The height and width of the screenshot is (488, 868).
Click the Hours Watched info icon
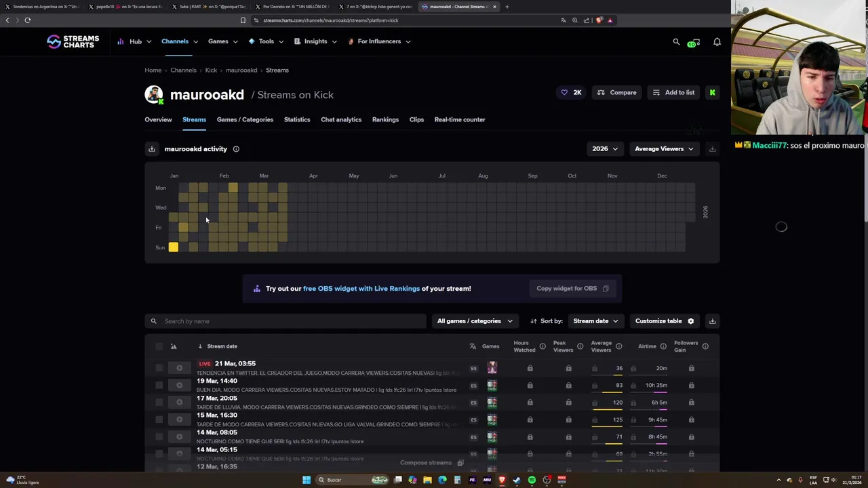[x=542, y=346]
